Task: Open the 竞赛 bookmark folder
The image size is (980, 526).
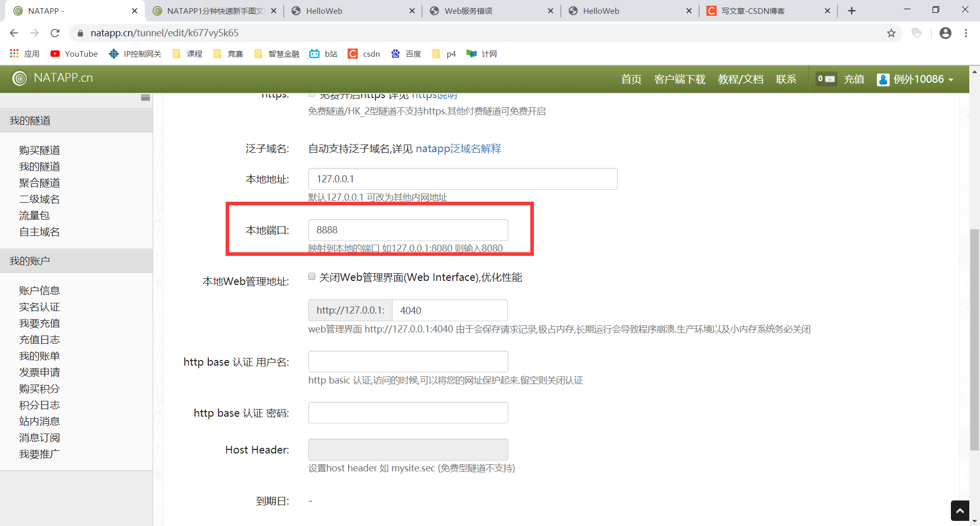Action: tap(228, 54)
